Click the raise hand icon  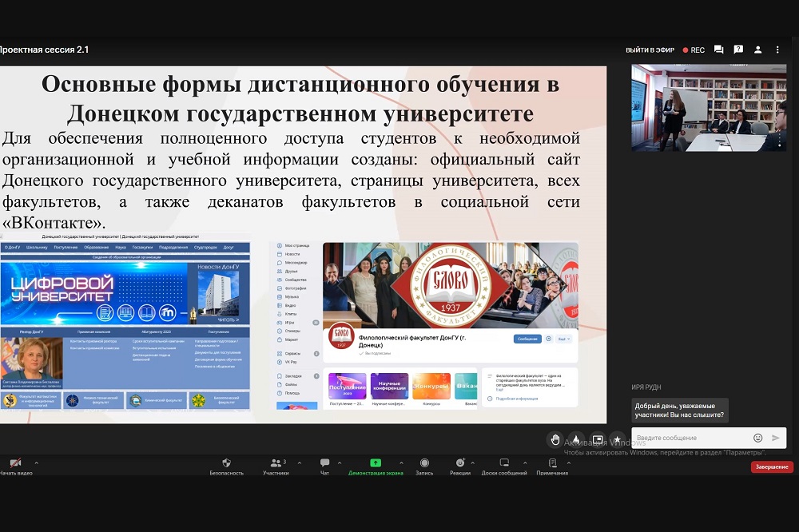(555, 440)
